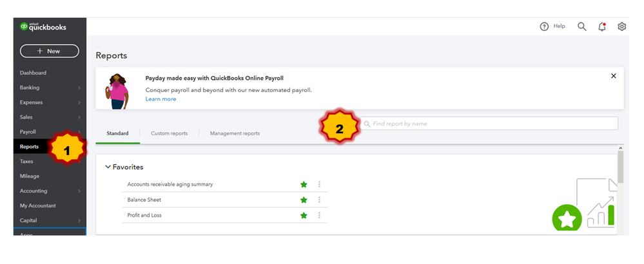Expand the Capital submenu arrow
This screenshot has width=644, height=264.
[x=79, y=221]
